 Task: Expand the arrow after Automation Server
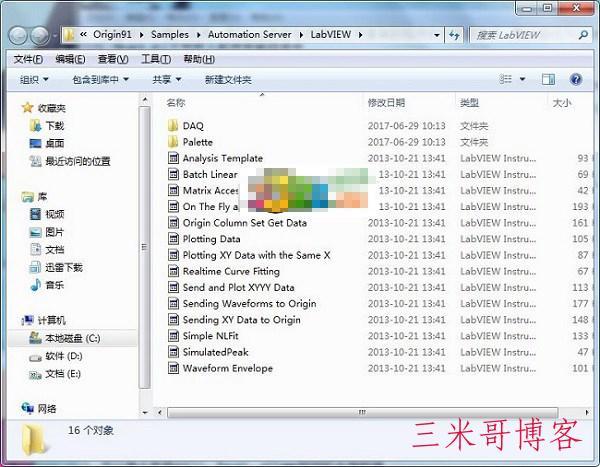[x=301, y=35]
